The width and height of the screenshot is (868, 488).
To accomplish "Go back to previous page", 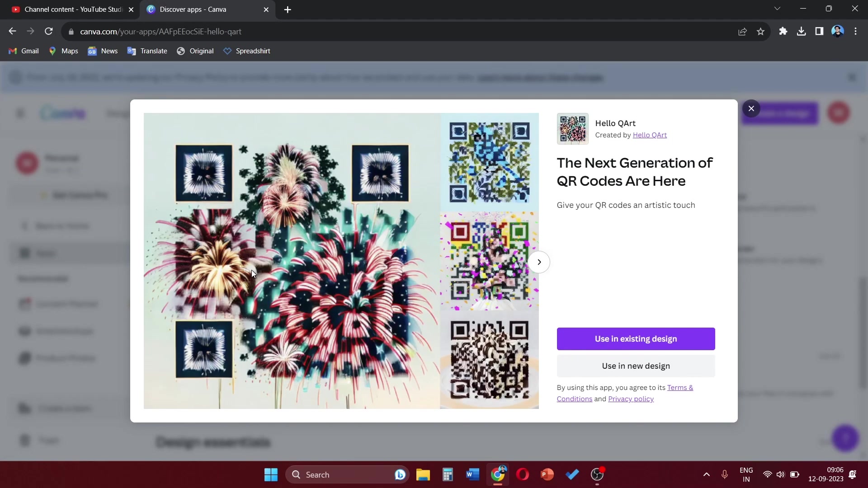I will pos(12,31).
